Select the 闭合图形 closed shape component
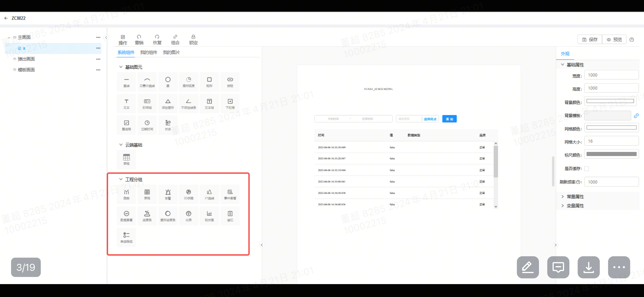The height and width of the screenshot is (297, 644). point(168,104)
